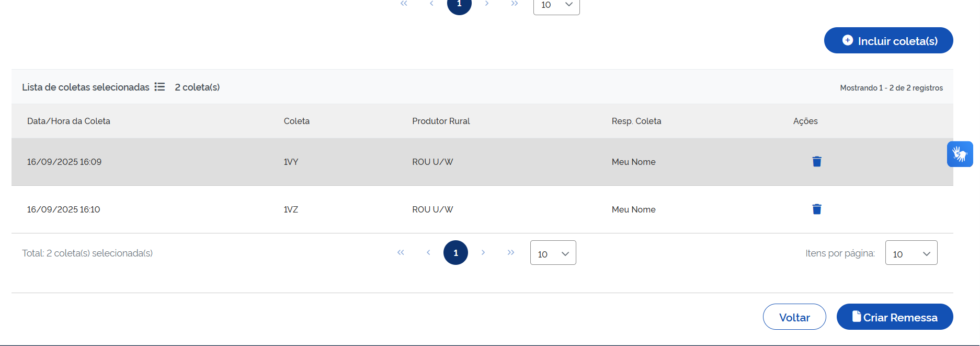The width and height of the screenshot is (980, 346).
Task: Select page 1 in selected list footer pagination
Action: (x=455, y=253)
